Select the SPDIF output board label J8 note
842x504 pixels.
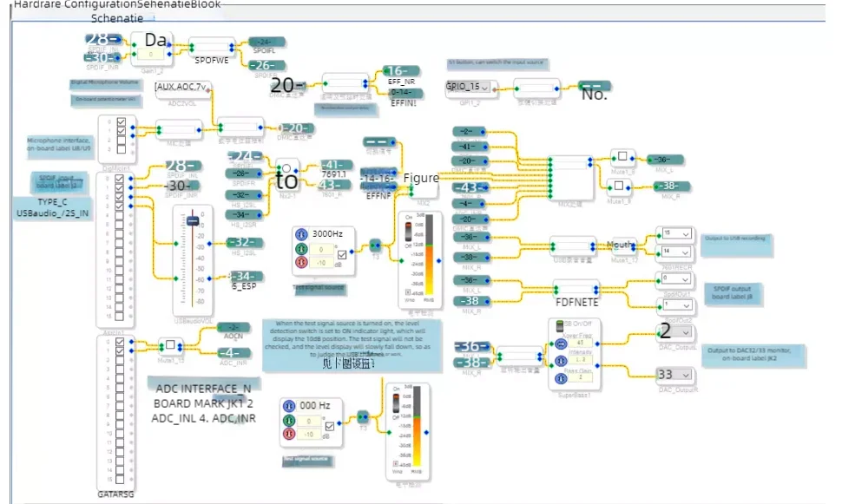tap(733, 292)
